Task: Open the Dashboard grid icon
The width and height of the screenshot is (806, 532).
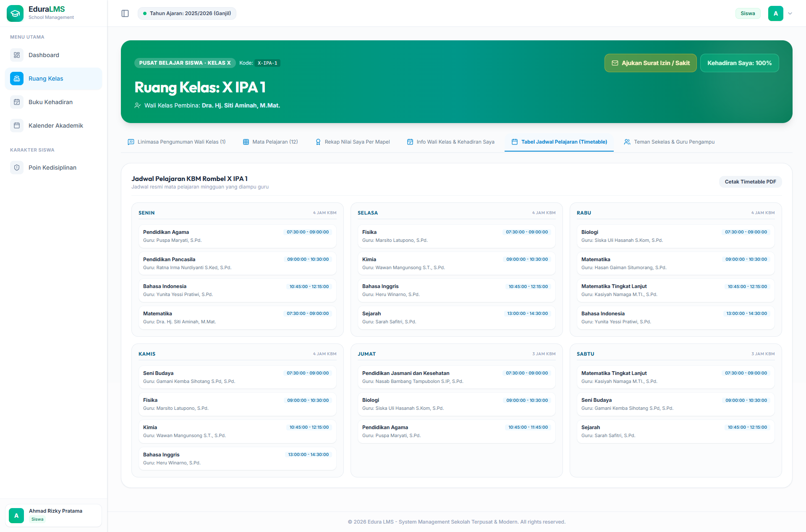Action: pos(17,55)
